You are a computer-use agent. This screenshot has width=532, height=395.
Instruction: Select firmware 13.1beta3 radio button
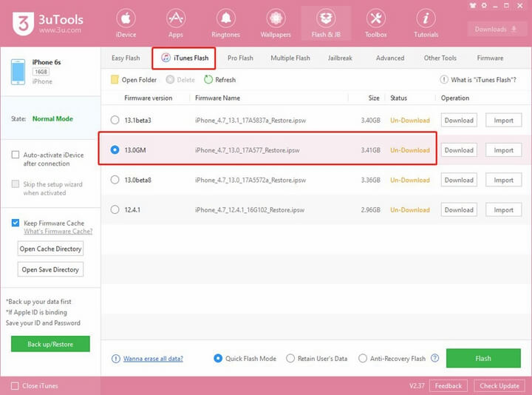click(115, 120)
